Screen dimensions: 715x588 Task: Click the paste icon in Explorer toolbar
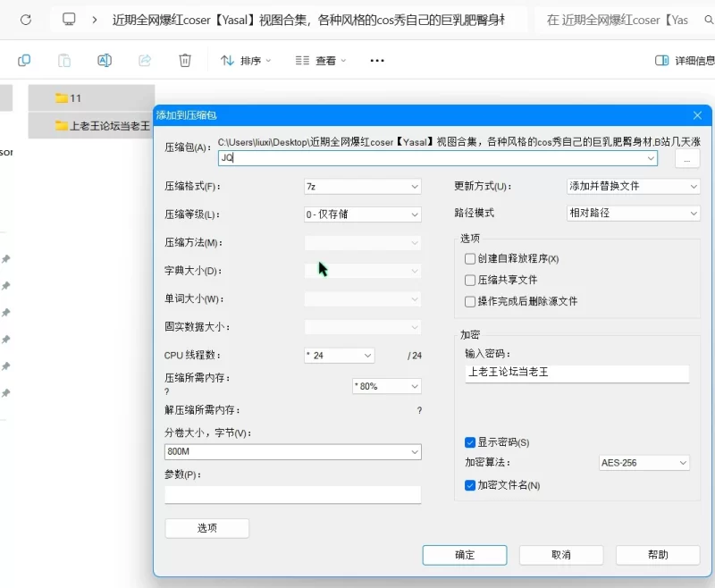coord(64,60)
